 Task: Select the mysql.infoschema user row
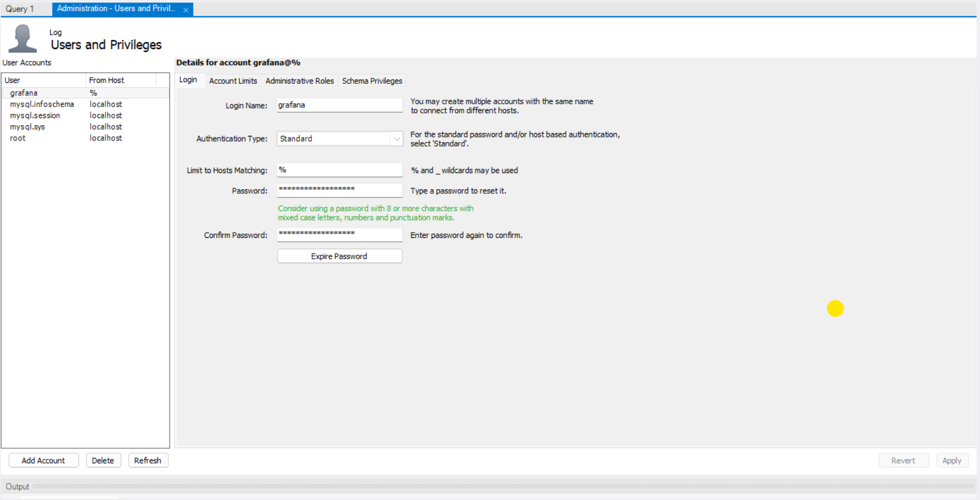click(x=86, y=104)
